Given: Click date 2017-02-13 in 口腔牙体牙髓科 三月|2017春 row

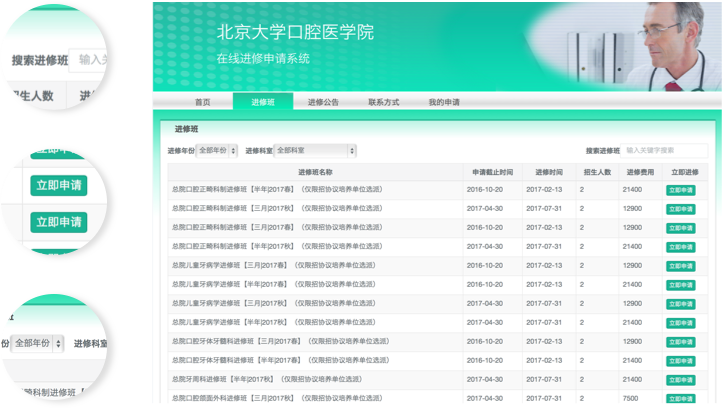Looking at the screenshot, I should pyautogui.click(x=544, y=341).
